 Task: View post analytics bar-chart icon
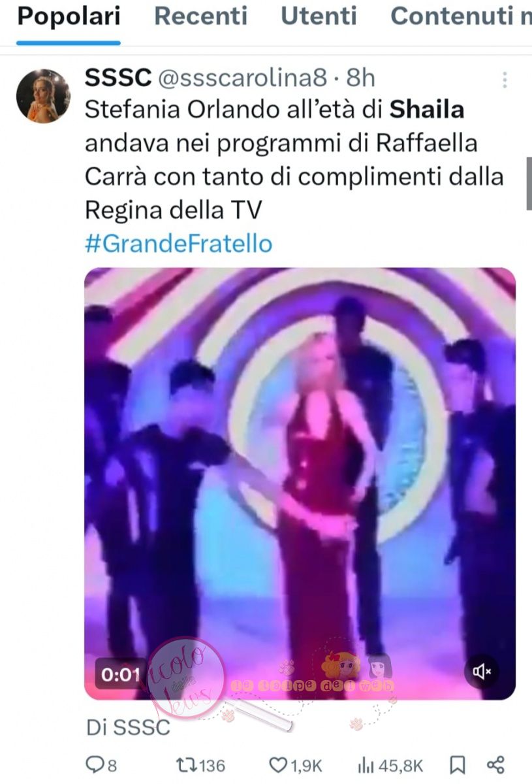pyautogui.click(x=366, y=764)
